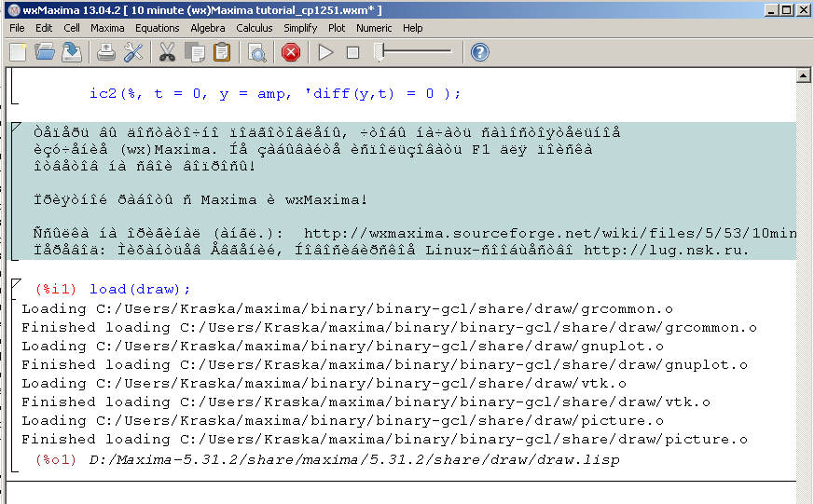Screen dimensions: 814x504
Task: Cut selection with scissors icon
Action: (168, 52)
